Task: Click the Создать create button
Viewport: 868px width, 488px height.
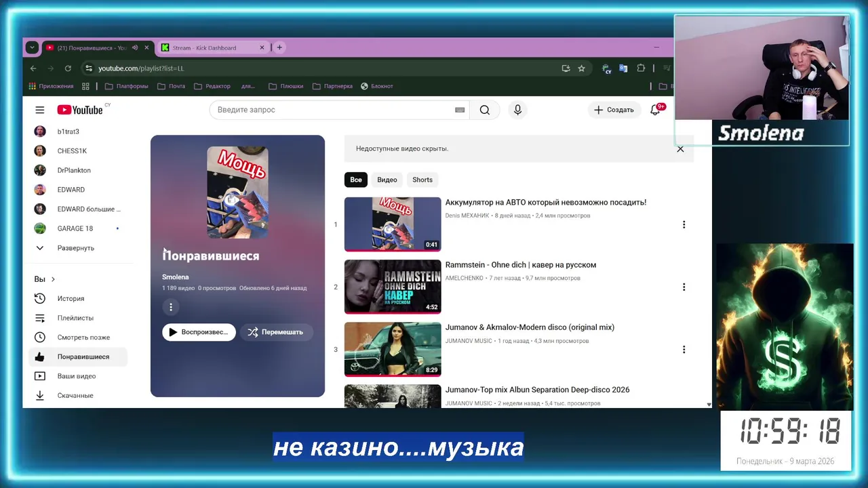Action: [x=614, y=110]
